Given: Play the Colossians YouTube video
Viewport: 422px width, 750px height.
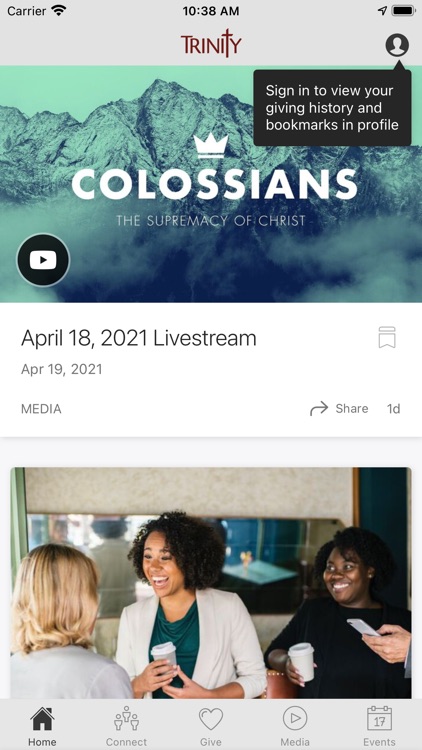Looking at the screenshot, I should coord(43,260).
